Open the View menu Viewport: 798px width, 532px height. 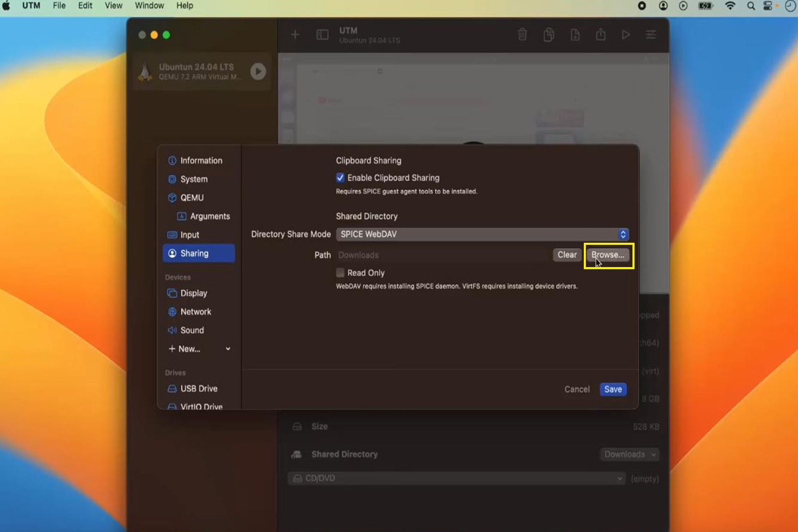113,6
